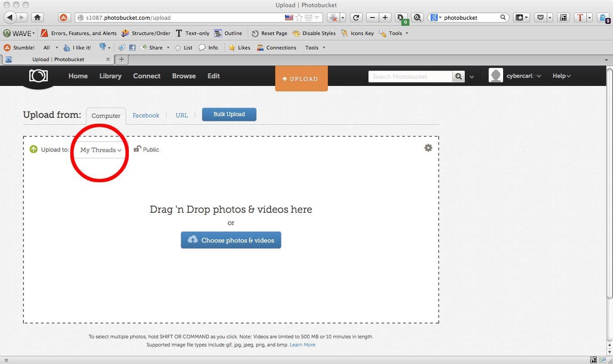The image size is (613, 364).
Task: Click the Facebook icon in StumbleUpon toolbar
Action: pyautogui.click(x=132, y=48)
